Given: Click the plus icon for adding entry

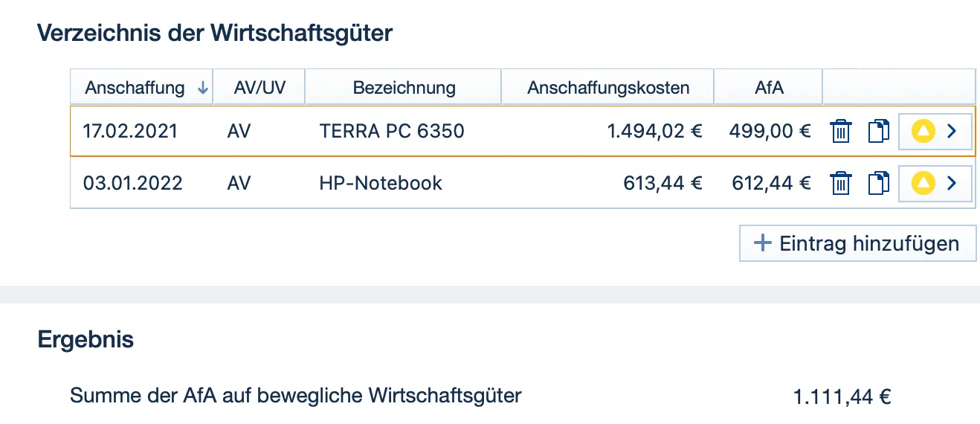Looking at the screenshot, I should [x=762, y=243].
